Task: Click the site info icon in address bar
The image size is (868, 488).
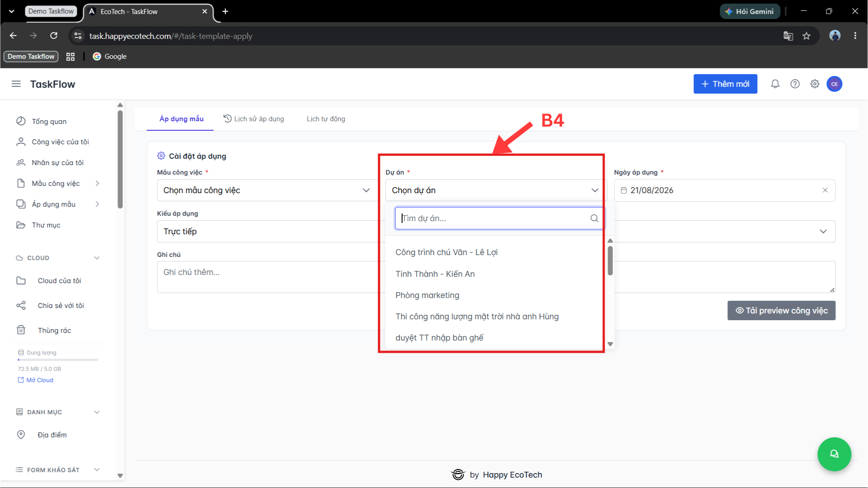Action: (78, 36)
